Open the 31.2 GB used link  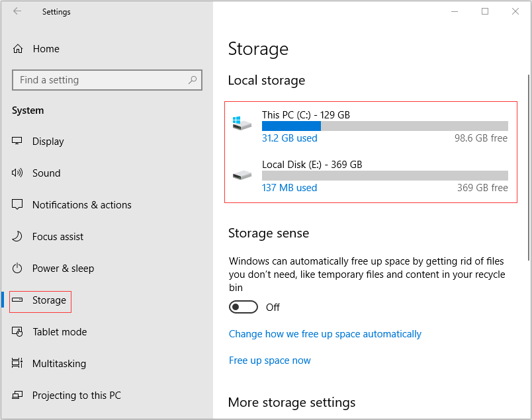pyautogui.click(x=289, y=138)
